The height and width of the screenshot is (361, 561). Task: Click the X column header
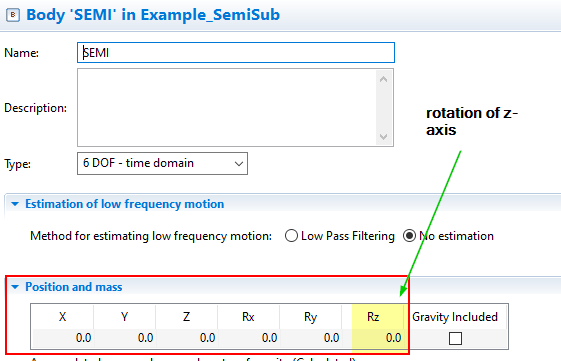pyautogui.click(x=62, y=317)
